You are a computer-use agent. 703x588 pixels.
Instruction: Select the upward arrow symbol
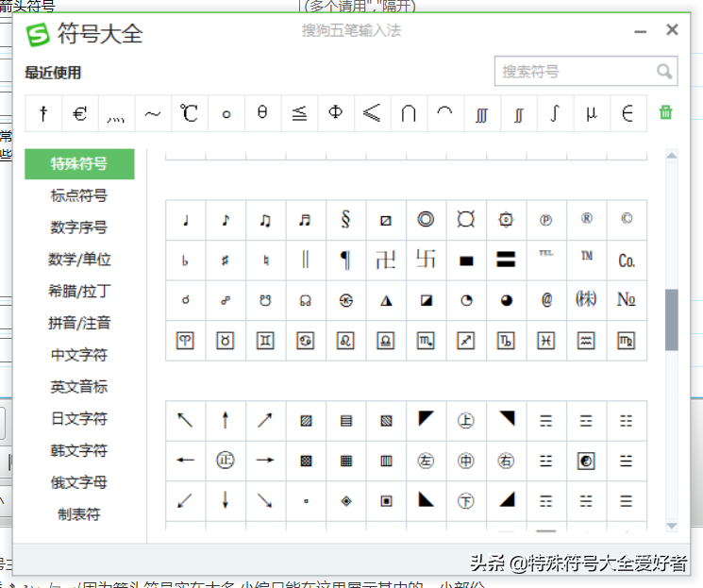(x=226, y=420)
